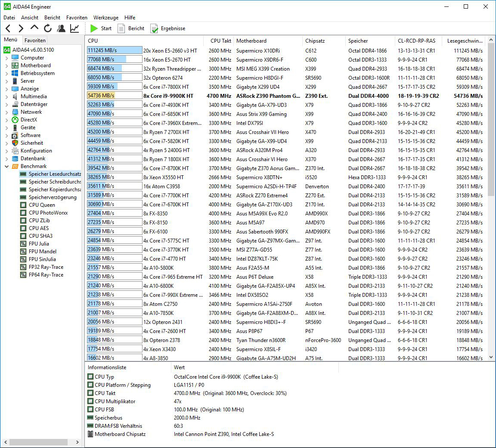496x448 pixels.
Task: Open the Hilfe menu
Action: 130,18
